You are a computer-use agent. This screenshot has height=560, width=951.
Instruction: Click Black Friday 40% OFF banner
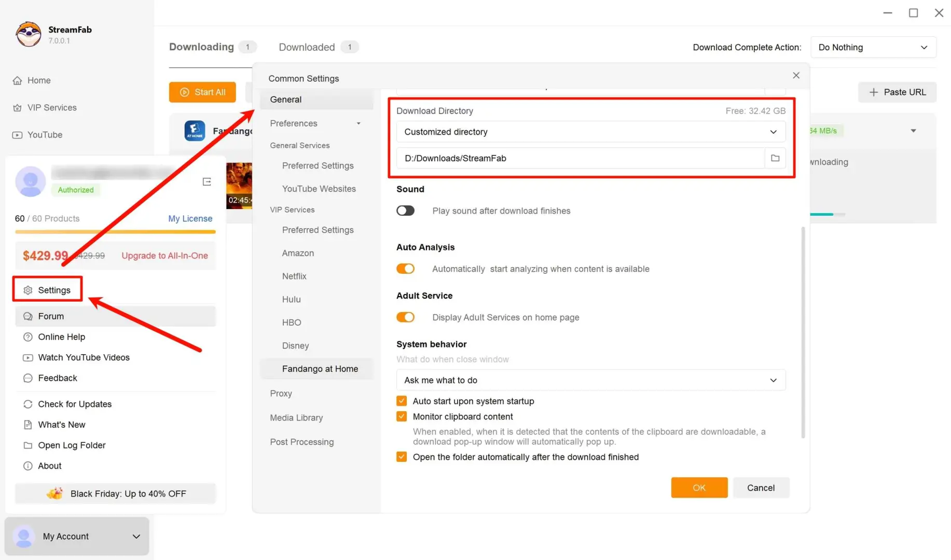tap(115, 494)
